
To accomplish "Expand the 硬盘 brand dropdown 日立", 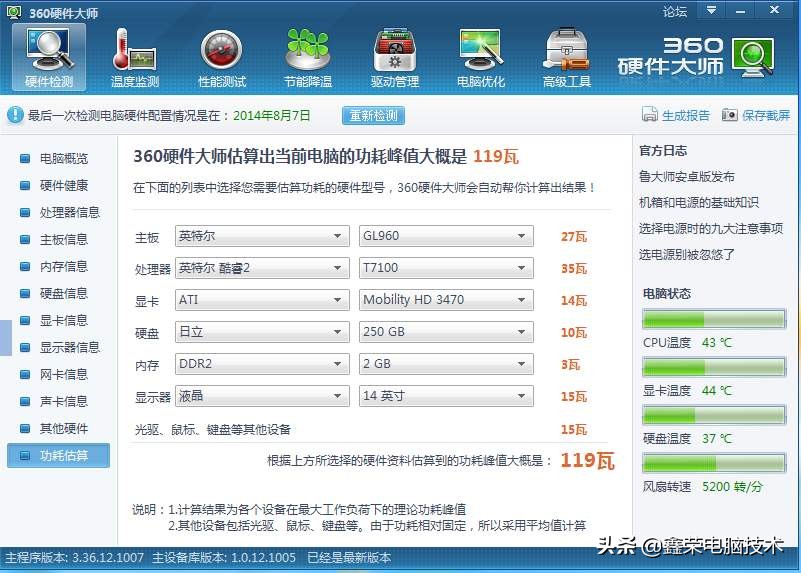I will pos(262,332).
